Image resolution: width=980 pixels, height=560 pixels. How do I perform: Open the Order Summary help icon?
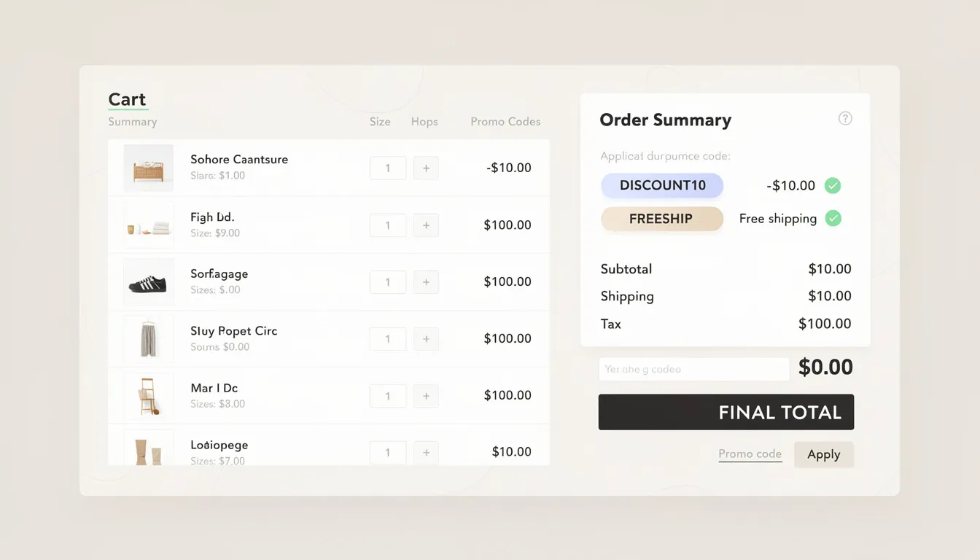coord(845,117)
